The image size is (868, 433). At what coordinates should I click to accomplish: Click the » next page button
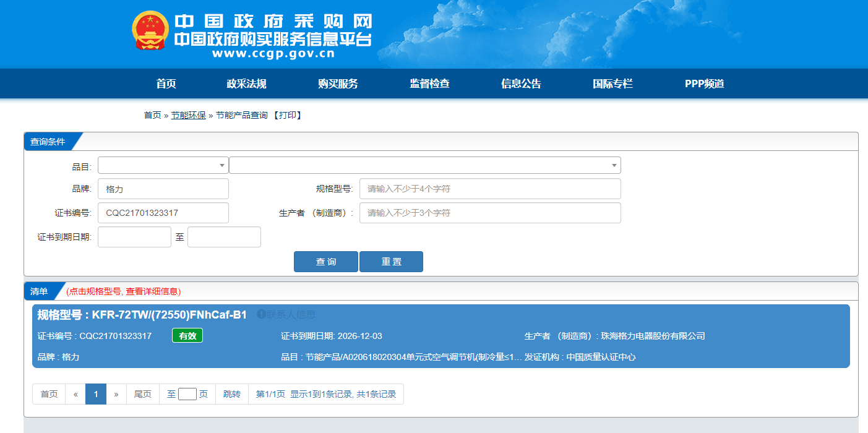coord(116,394)
